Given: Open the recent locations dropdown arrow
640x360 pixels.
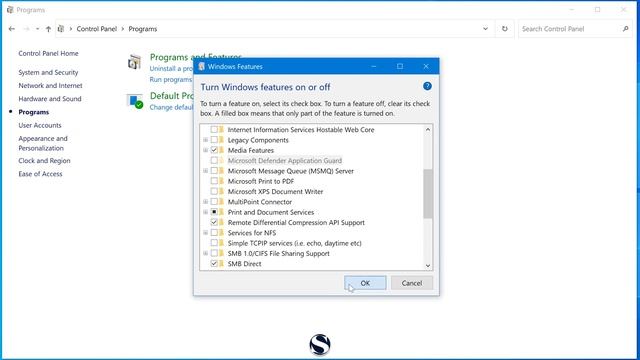Looking at the screenshot, I should (38, 29).
